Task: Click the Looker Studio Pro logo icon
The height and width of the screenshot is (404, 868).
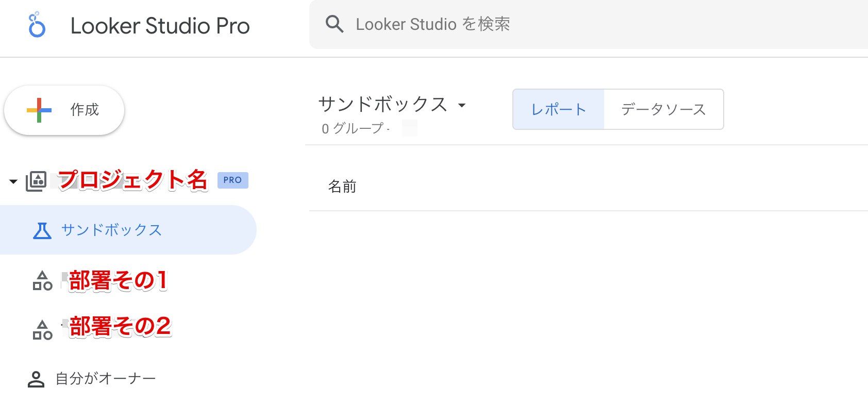Action: click(36, 25)
